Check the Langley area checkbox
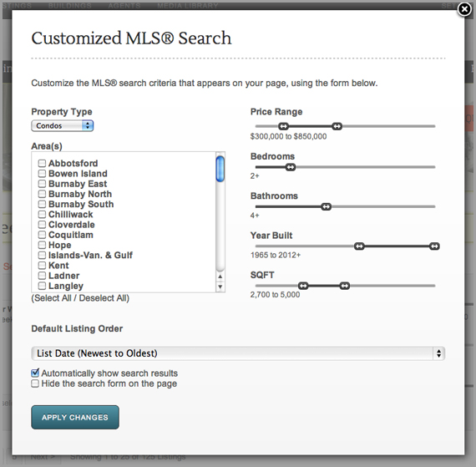476x467 pixels. click(42, 286)
